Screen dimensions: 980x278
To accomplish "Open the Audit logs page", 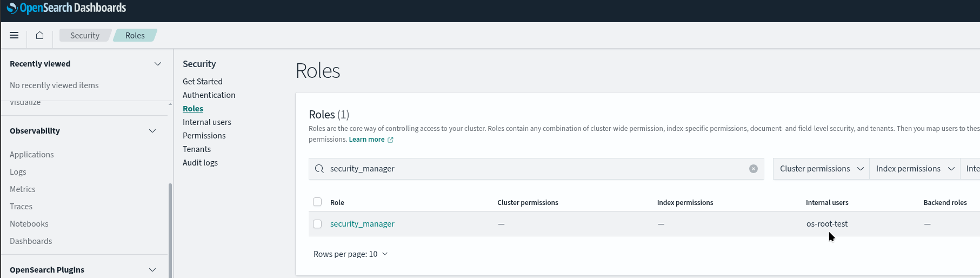I will pos(200,163).
